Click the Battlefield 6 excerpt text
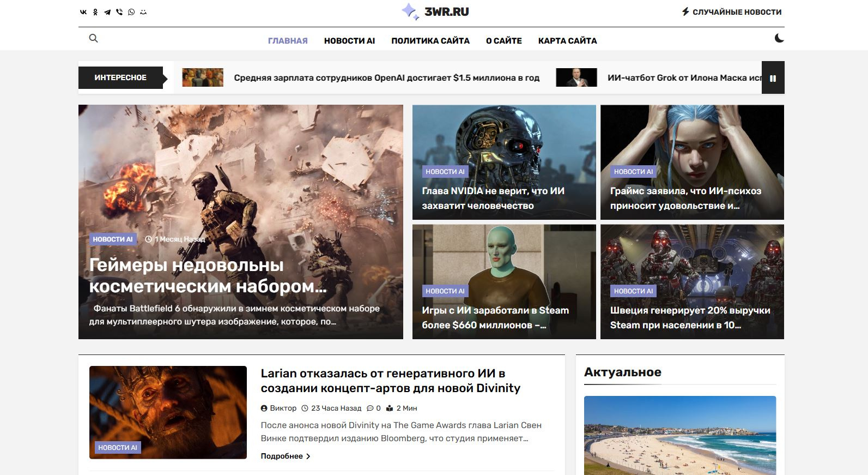Screen dimensions: 868x475 (234, 315)
